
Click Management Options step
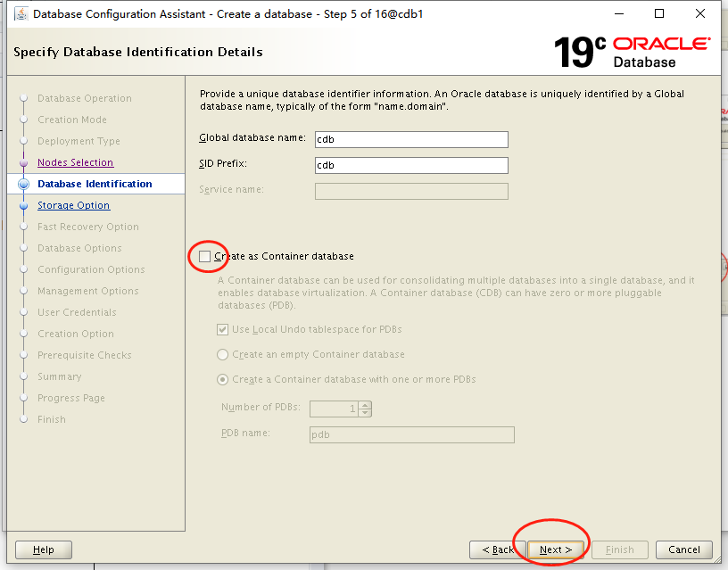tap(87, 291)
